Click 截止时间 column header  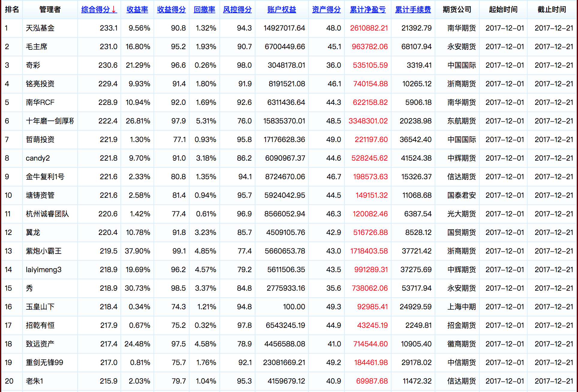pyautogui.click(x=552, y=10)
